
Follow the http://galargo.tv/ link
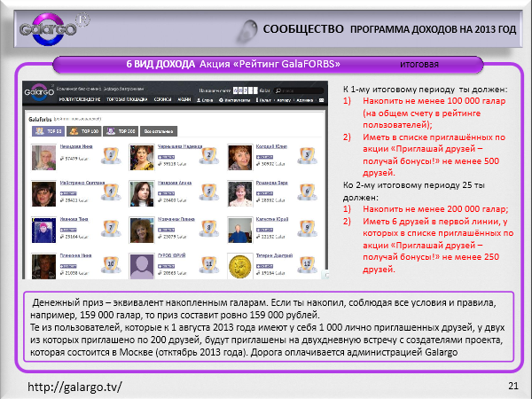[x=74, y=387]
